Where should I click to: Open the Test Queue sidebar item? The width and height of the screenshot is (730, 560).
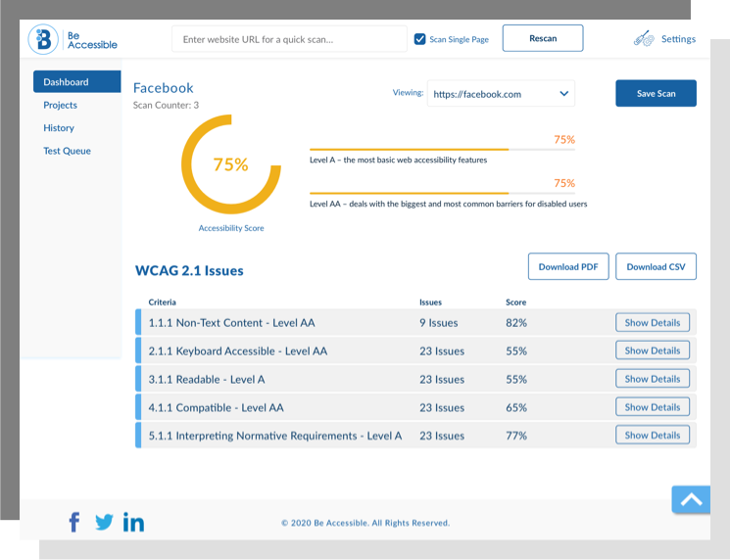click(x=67, y=151)
